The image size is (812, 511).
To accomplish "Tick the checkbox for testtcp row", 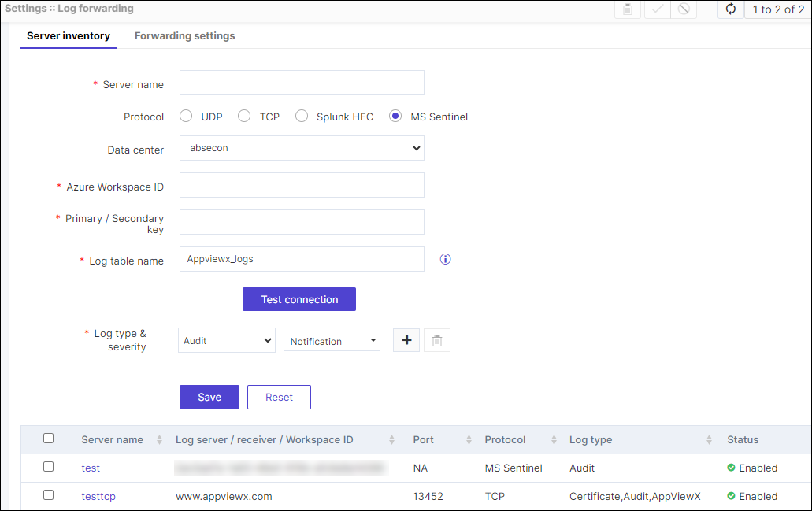I will (x=49, y=495).
